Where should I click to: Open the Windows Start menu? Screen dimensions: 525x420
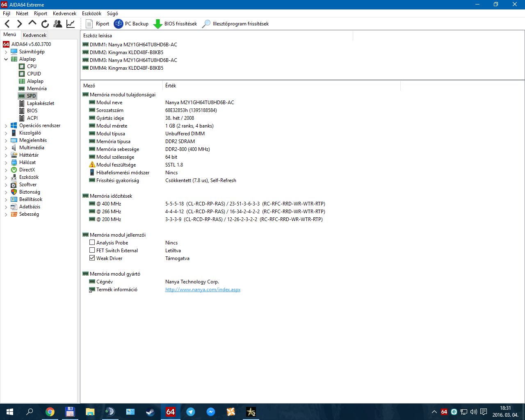tap(10, 412)
